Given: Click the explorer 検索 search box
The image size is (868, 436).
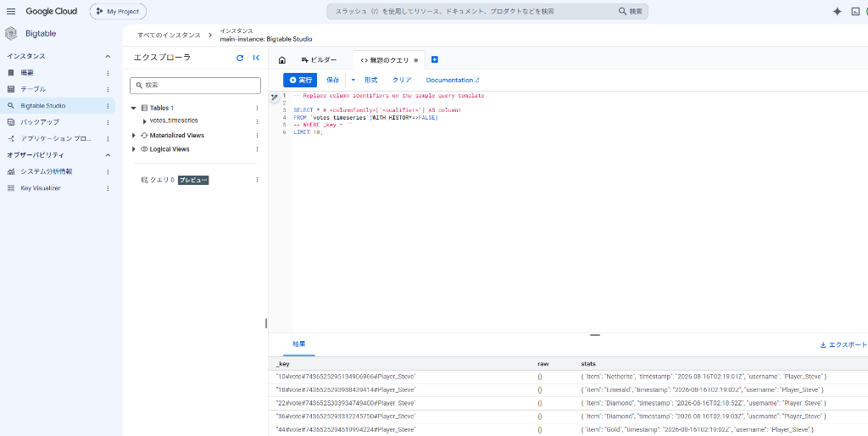Looking at the screenshot, I should (x=196, y=86).
